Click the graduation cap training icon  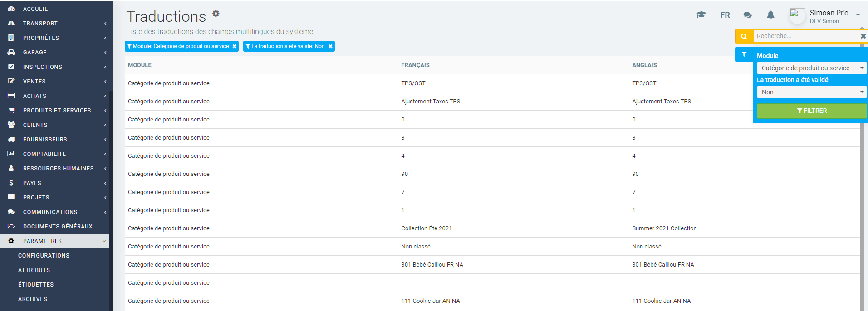[x=701, y=15]
